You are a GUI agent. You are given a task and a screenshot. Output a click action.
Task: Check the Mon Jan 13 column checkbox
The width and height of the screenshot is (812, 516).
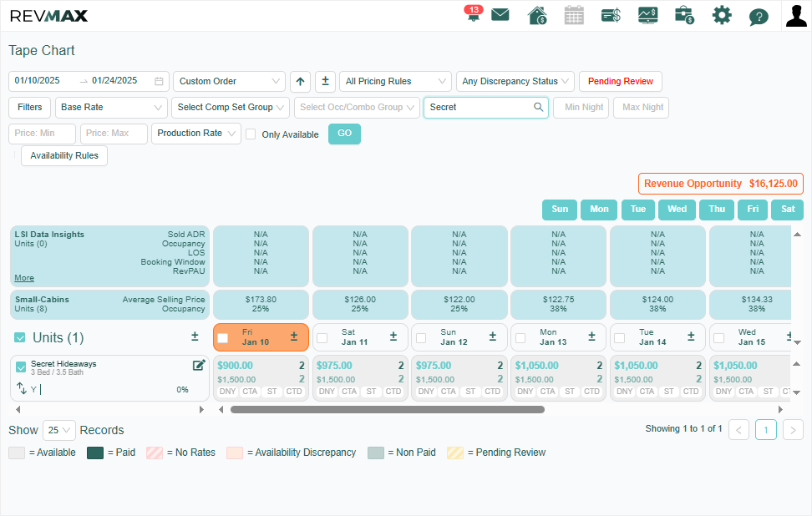[520, 338]
